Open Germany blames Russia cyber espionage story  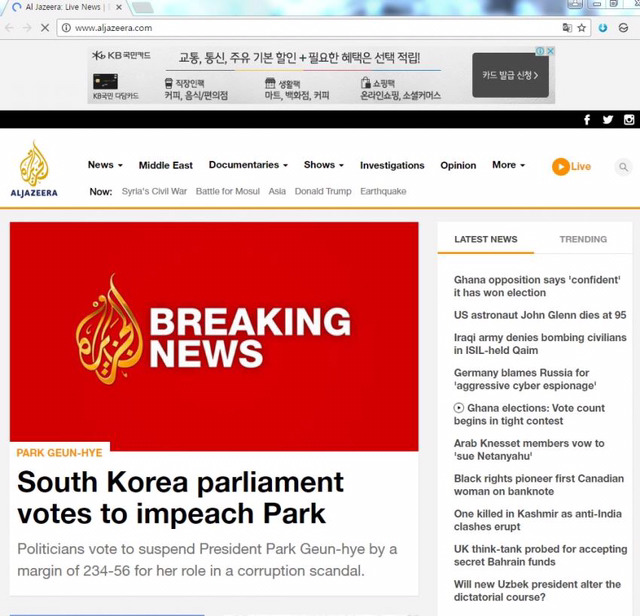(525, 379)
